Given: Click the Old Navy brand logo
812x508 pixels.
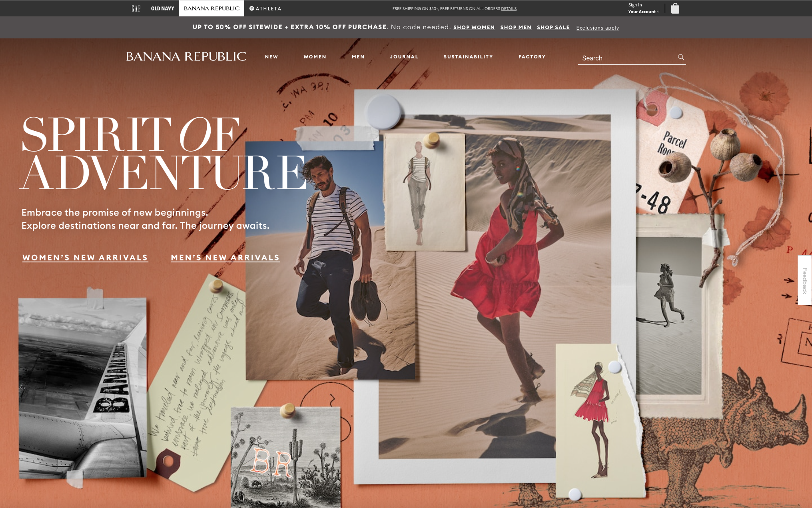Looking at the screenshot, I should 162,8.
